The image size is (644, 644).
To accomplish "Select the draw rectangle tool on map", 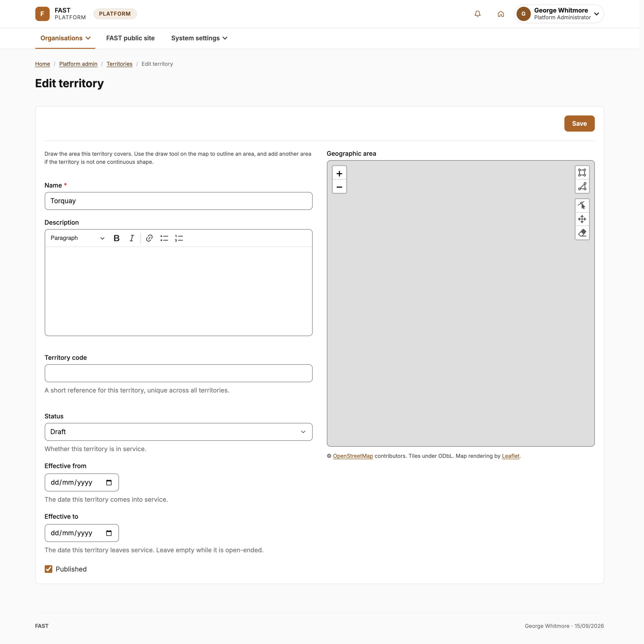I will coord(582,173).
